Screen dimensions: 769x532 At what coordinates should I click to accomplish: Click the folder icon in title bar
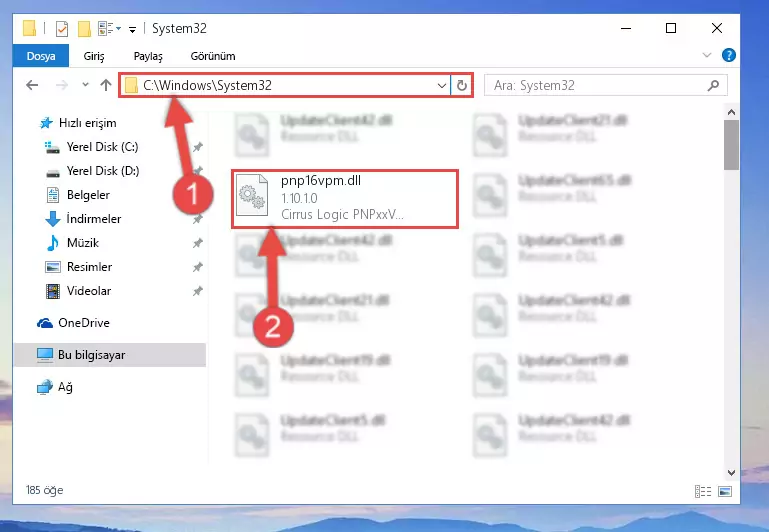pyautogui.click(x=29, y=28)
